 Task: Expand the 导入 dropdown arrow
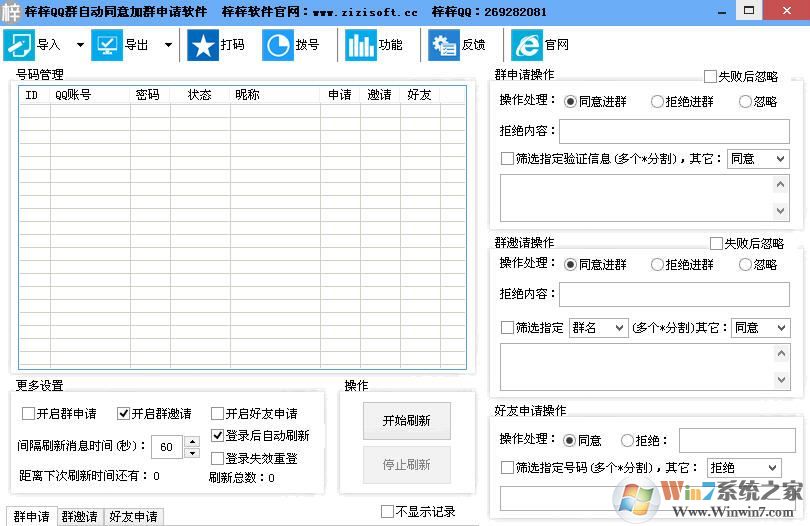pyautogui.click(x=80, y=45)
